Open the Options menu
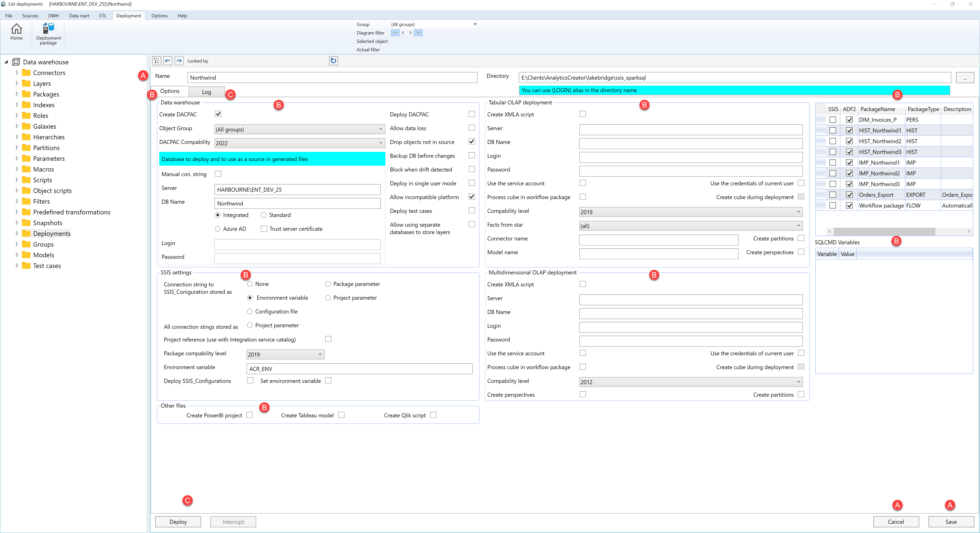The width and height of the screenshot is (980, 533). pyautogui.click(x=160, y=16)
